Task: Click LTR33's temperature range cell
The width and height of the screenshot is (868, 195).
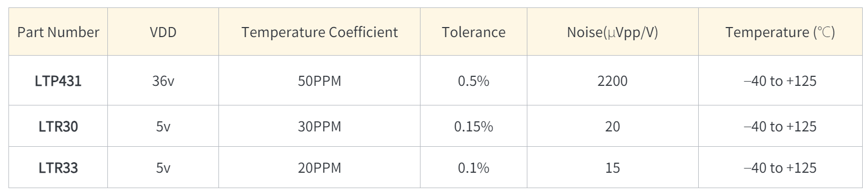Action: pos(780,168)
